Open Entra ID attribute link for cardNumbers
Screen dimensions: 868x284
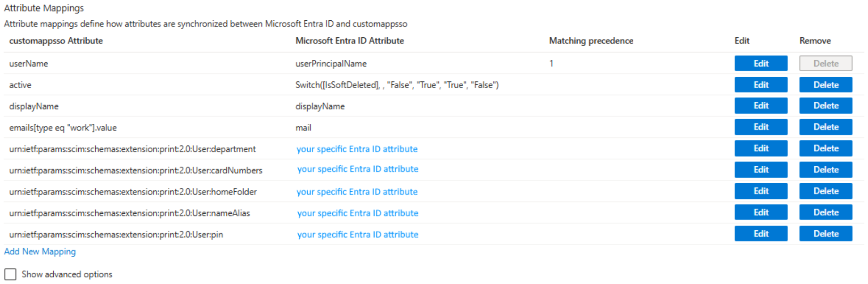click(x=358, y=169)
